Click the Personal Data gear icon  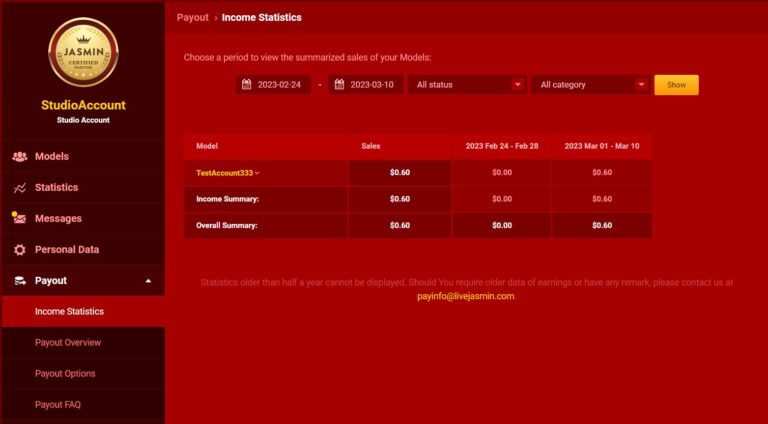pos(19,250)
